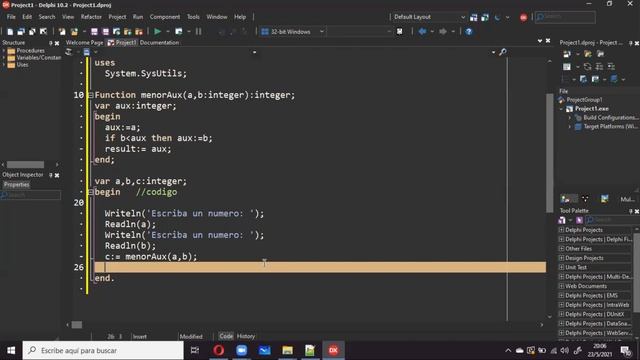Select the Properties tab in Object Inspector

pos(16,184)
